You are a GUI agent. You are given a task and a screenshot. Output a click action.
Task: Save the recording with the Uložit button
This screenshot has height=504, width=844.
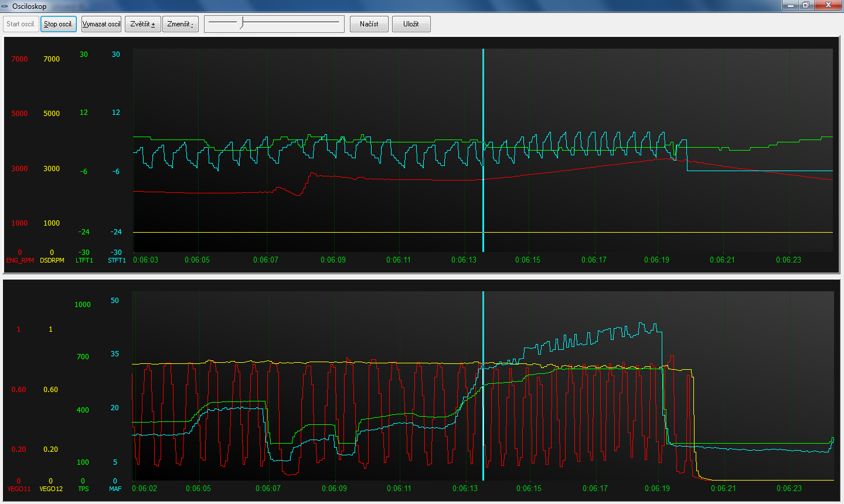pos(411,24)
